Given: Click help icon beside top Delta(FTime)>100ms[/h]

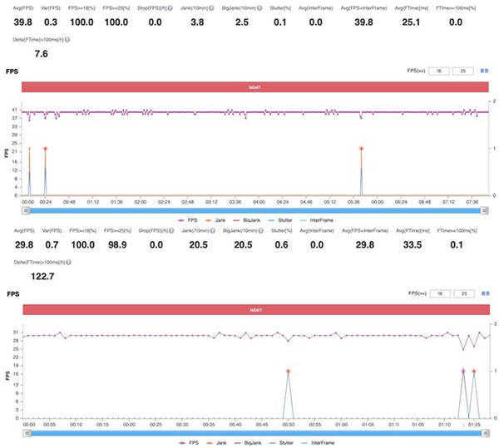Looking at the screenshot, I should click(67, 40).
